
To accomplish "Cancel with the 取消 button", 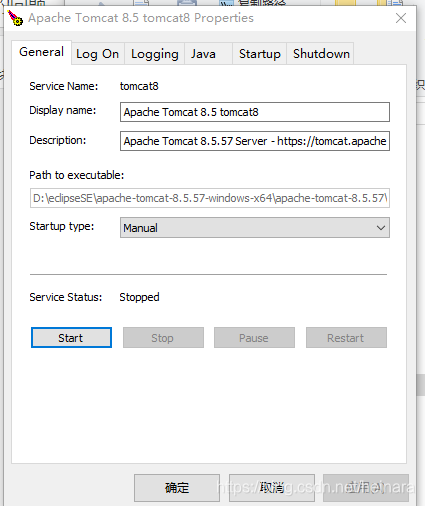I will point(272,488).
